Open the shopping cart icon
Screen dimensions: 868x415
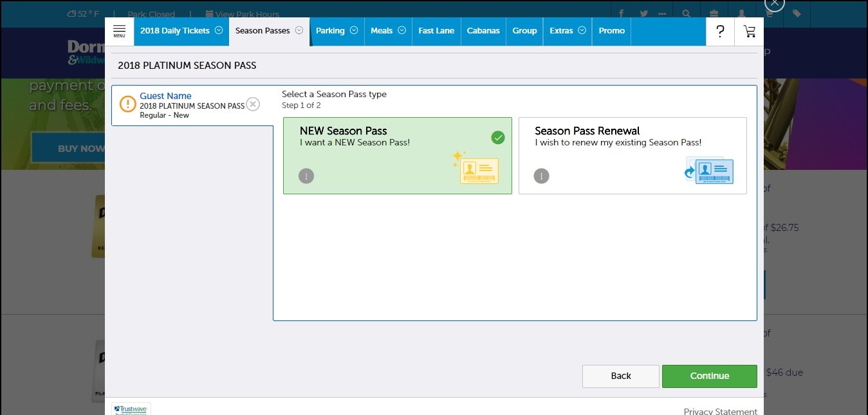(749, 31)
